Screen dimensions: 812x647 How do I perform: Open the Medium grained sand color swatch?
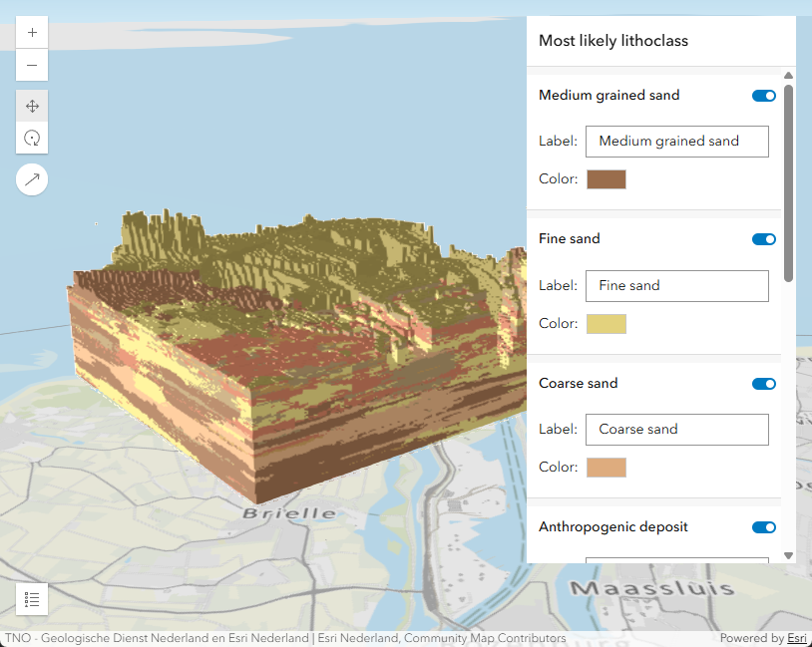click(607, 179)
